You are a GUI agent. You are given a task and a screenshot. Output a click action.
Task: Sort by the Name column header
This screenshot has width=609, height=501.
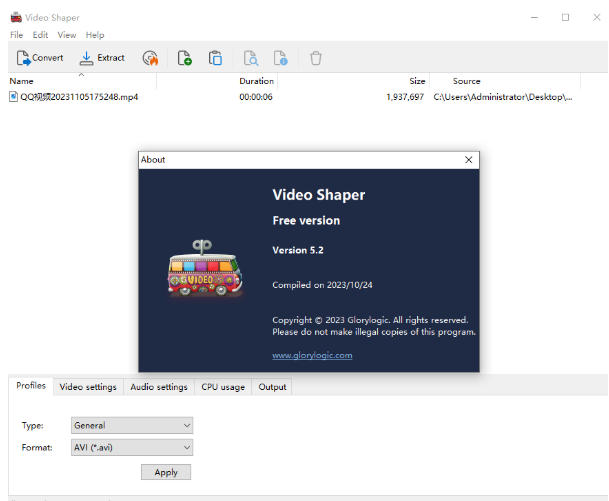(82, 81)
